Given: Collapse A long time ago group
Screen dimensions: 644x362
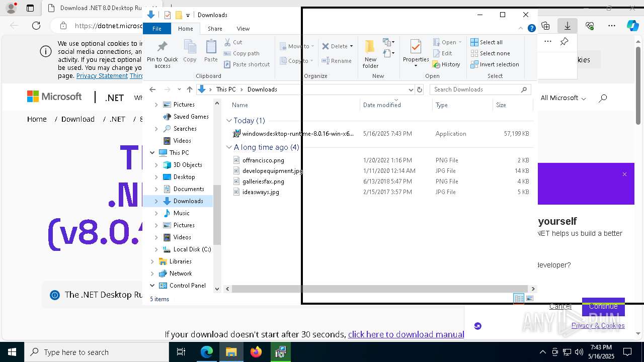Looking at the screenshot, I should tap(229, 147).
